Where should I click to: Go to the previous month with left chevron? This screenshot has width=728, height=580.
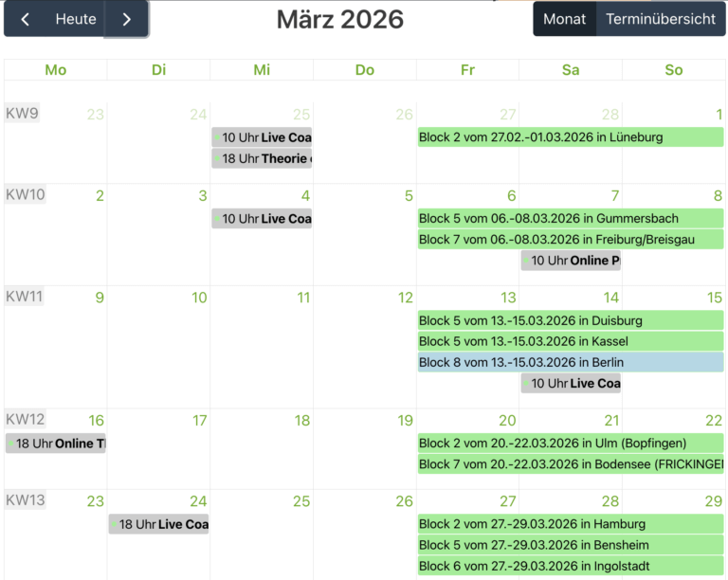(x=26, y=19)
